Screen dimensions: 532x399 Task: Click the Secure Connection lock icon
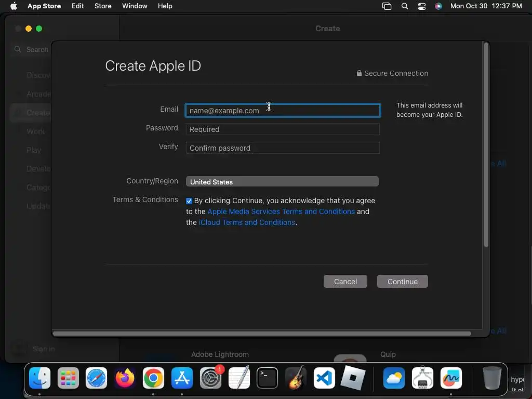359,73
